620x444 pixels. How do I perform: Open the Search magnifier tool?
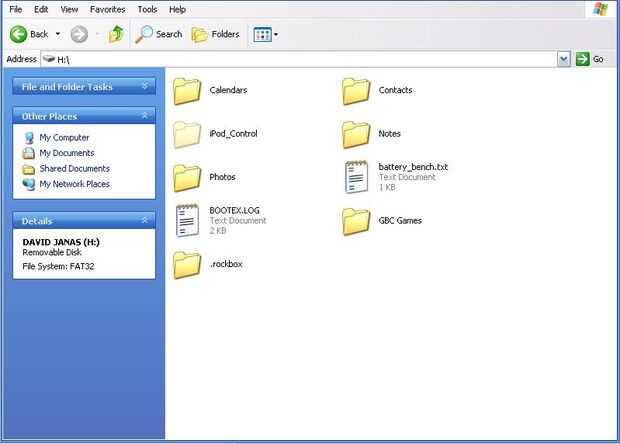(159, 34)
